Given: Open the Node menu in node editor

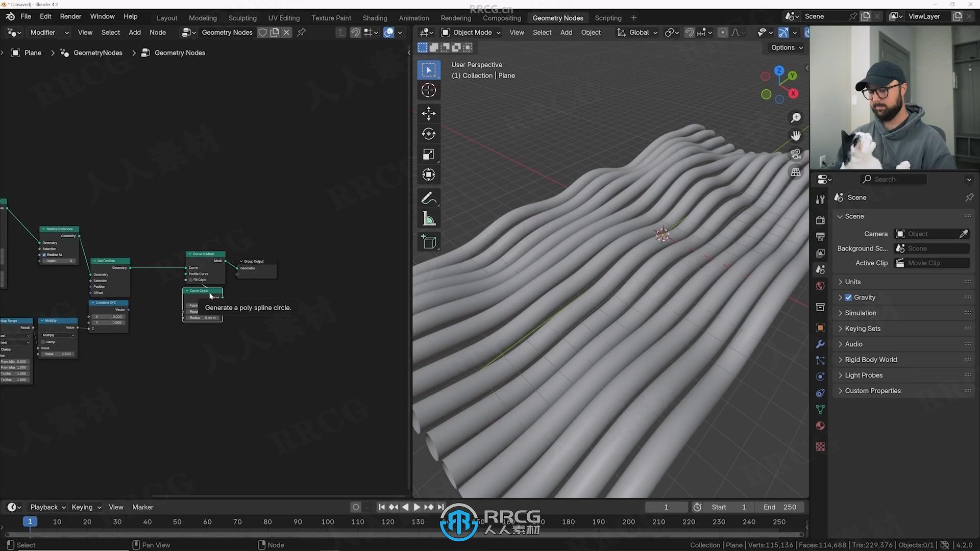Looking at the screenshot, I should (158, 32).
